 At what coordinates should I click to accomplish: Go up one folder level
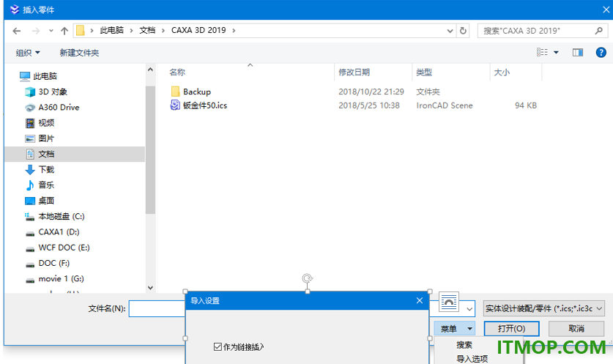tap(64, 31)
